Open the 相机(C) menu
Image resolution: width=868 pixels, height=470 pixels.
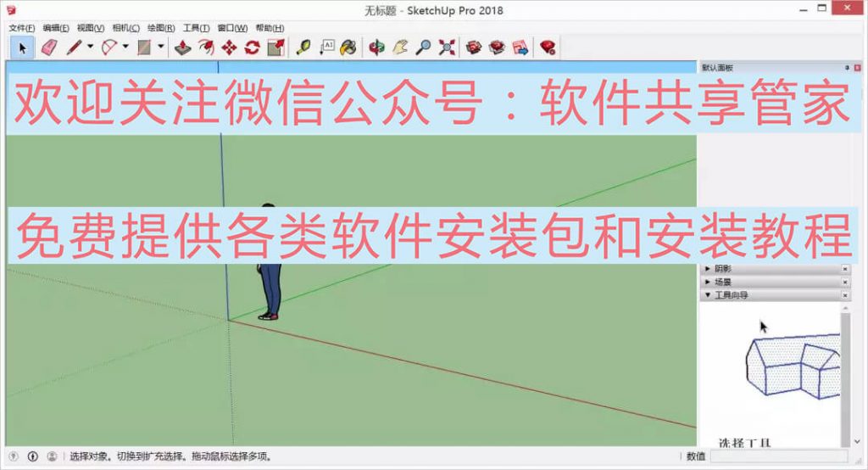click(x=125, y=28)
